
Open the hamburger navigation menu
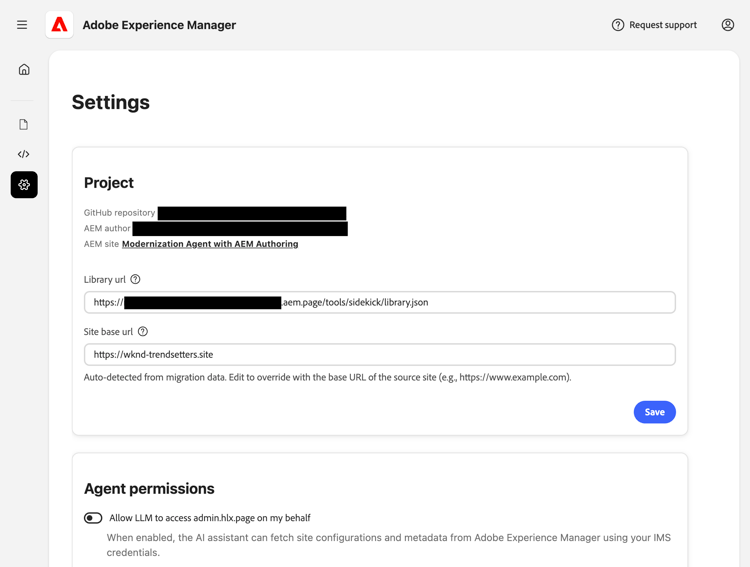click(x=22, y=25)
